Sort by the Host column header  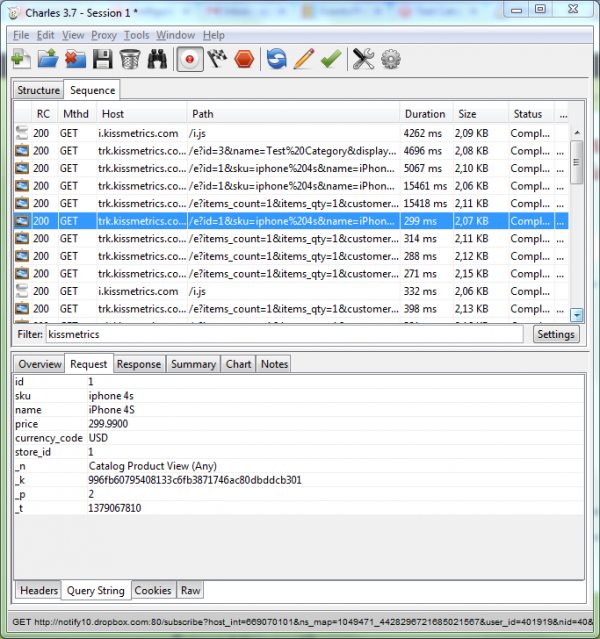tap(141, 114)
